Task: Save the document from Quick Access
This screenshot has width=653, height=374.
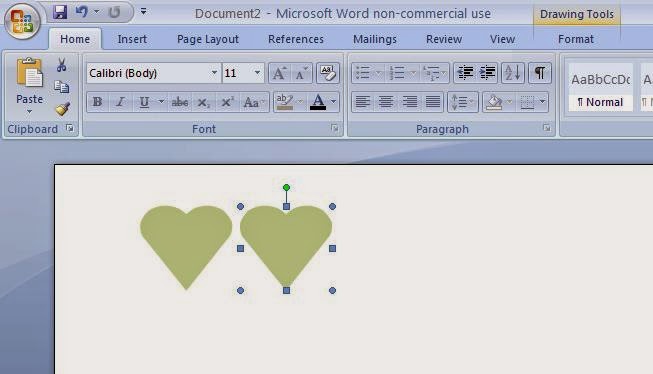Action: click(x=60, y=12)
